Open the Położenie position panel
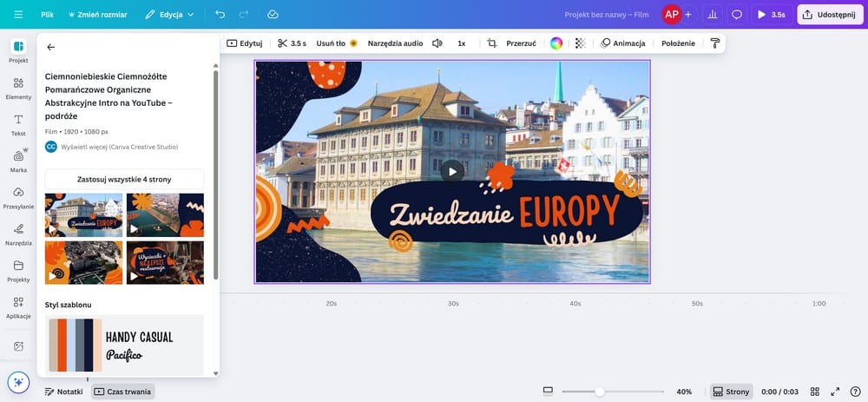 (678, 43)
